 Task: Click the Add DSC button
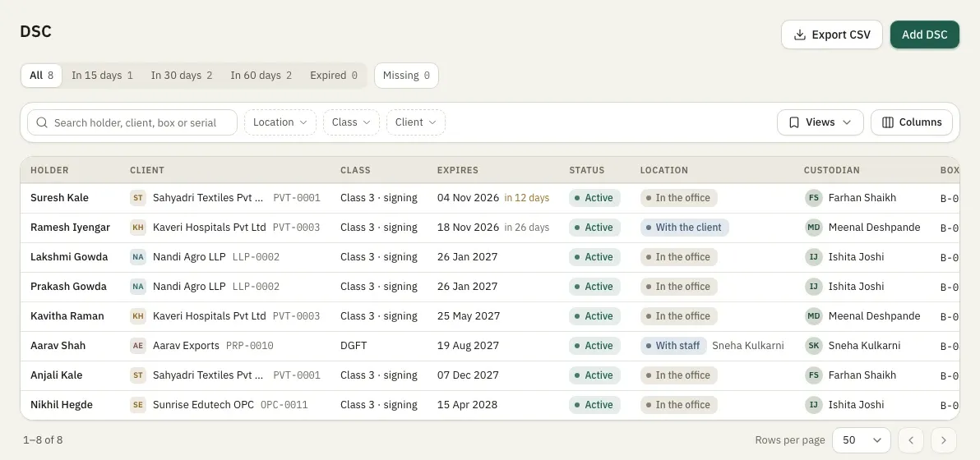pyautogui.click(x=924, y=35)
